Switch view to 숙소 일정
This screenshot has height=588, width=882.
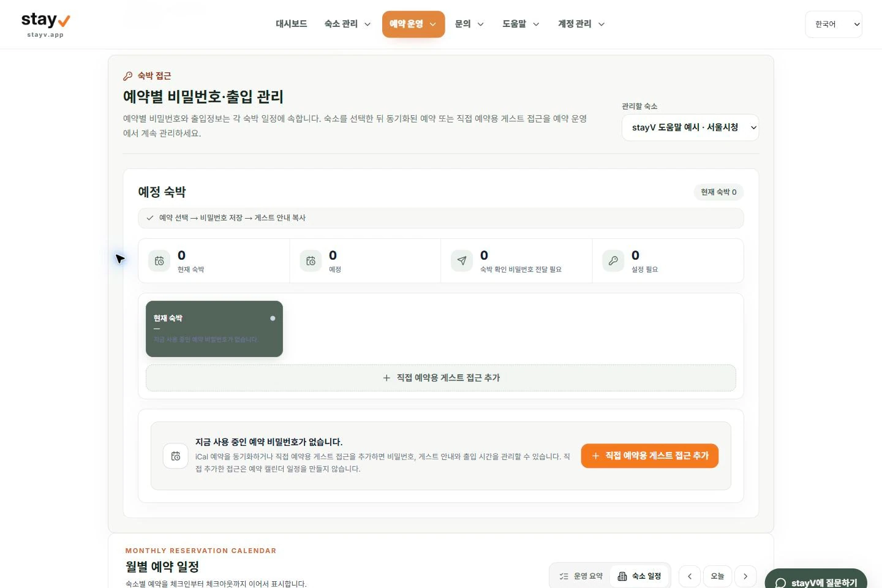(x=639, y=576)
